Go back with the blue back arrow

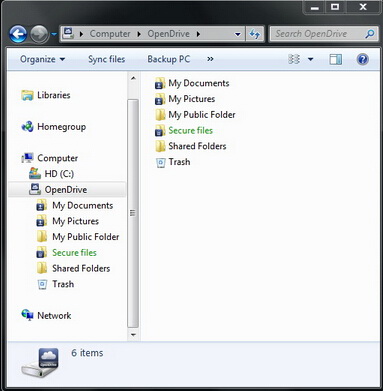pyautogui.click(x=18, y=34)
